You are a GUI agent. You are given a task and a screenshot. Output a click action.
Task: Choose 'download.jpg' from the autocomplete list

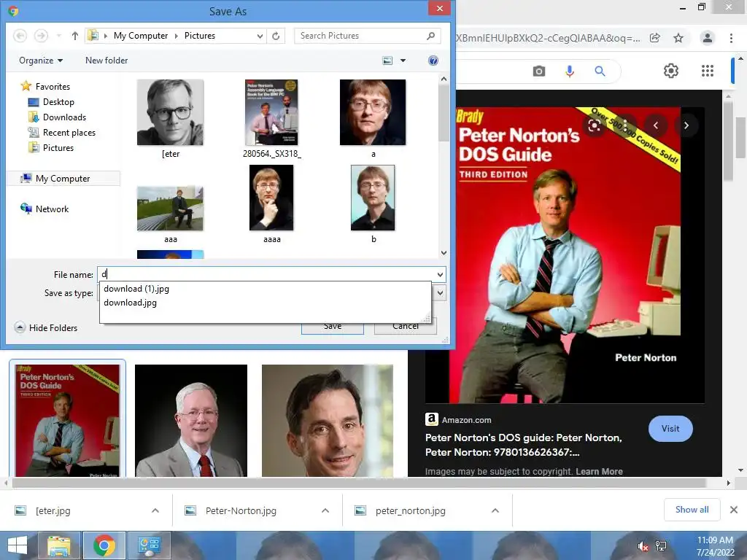130,303
